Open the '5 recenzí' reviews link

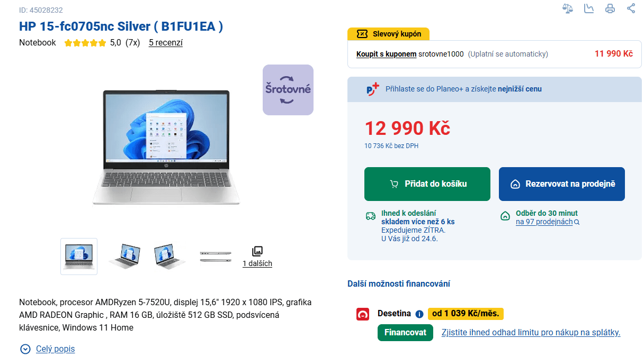click(x=166, y=43)
